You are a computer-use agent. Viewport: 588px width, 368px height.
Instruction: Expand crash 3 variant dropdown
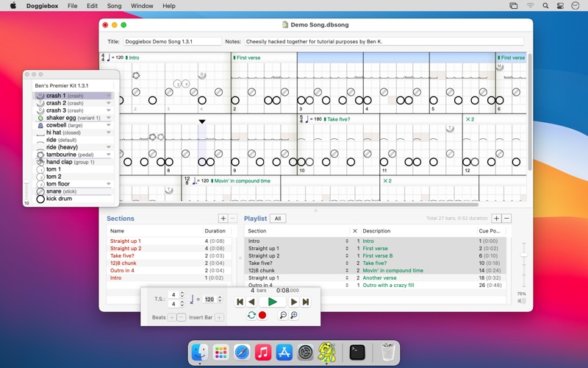108,110
